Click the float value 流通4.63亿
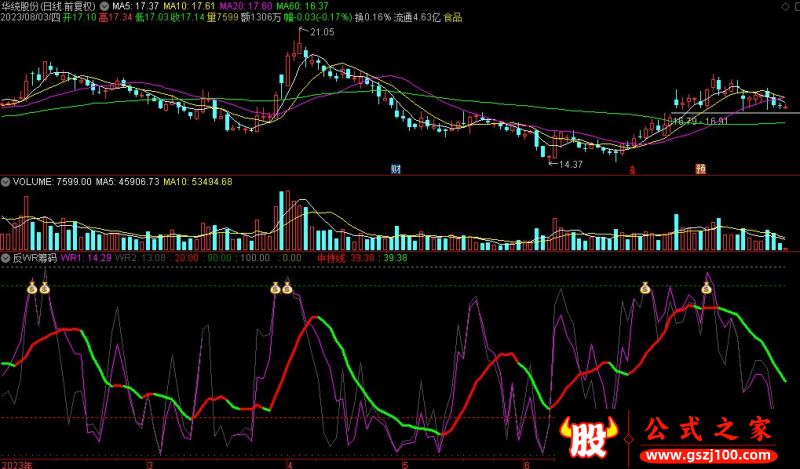800x469 pixels. 417,17
